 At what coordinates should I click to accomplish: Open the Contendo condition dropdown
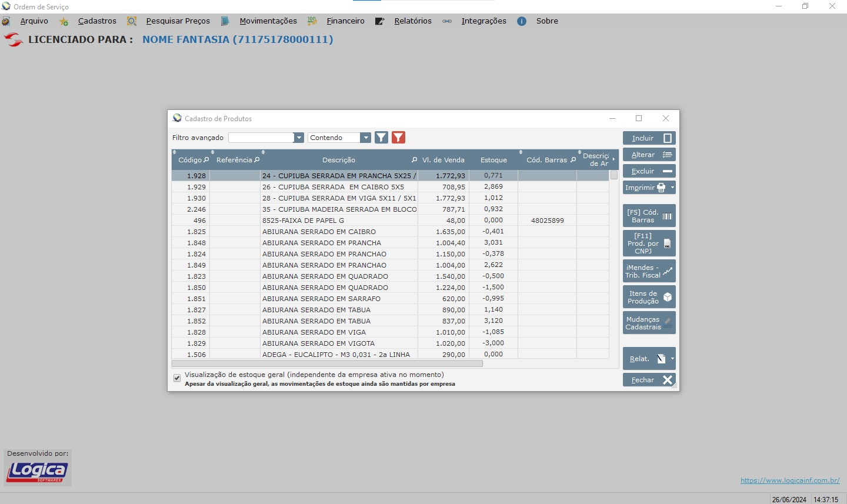366,138
